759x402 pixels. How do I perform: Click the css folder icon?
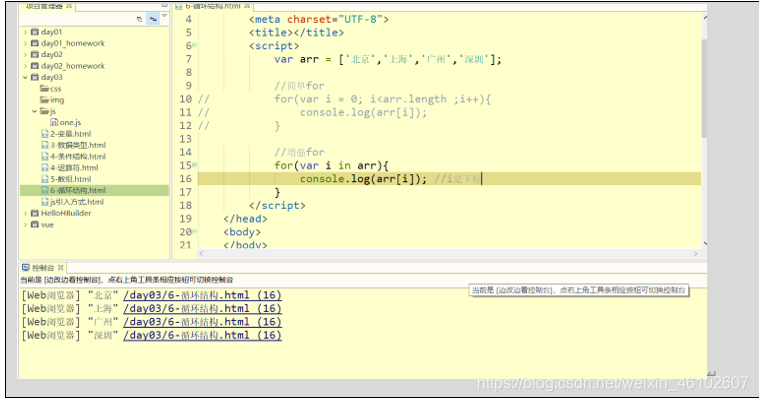[45, 89]
